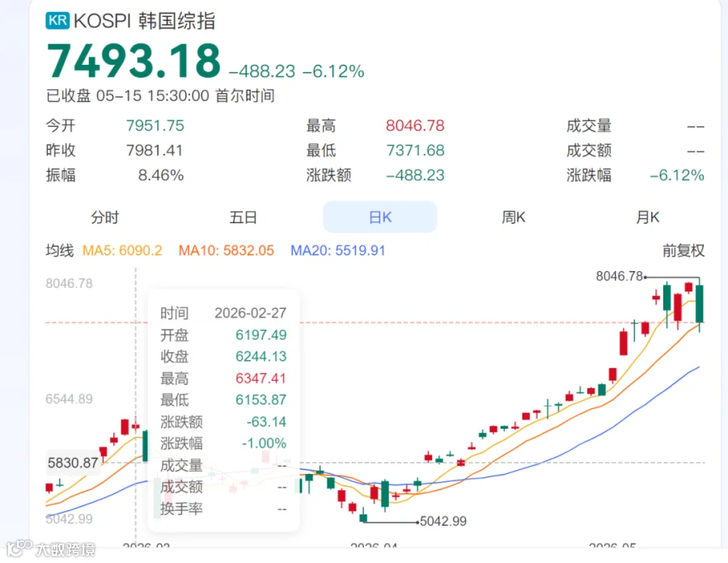Click the 最高 value 8046.78 in stats

coord(415,125)
